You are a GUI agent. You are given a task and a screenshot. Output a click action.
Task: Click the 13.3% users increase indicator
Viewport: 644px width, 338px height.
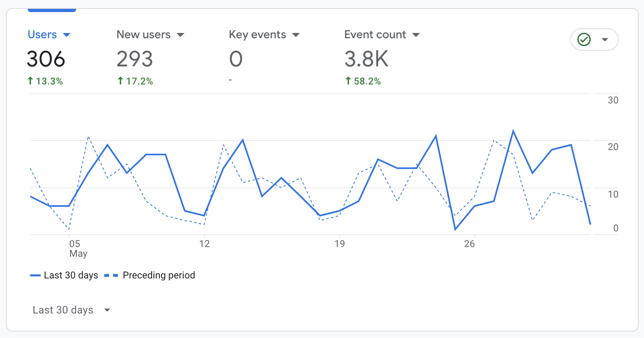point(45,81)
